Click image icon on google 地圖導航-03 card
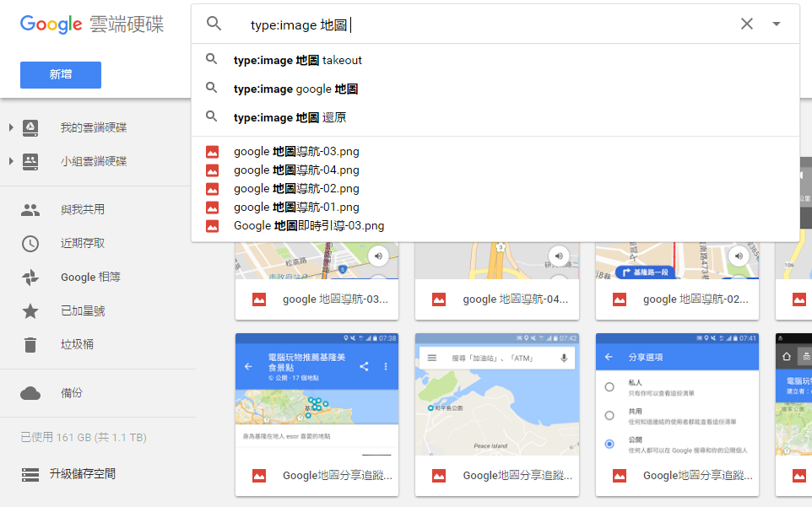This screenshot has height=507, width=812. pos(259,299)
